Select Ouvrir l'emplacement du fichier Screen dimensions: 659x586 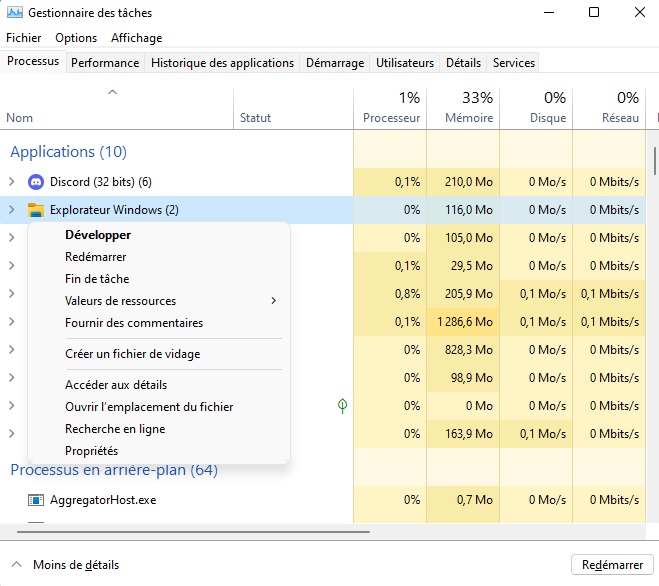point(149,407)
